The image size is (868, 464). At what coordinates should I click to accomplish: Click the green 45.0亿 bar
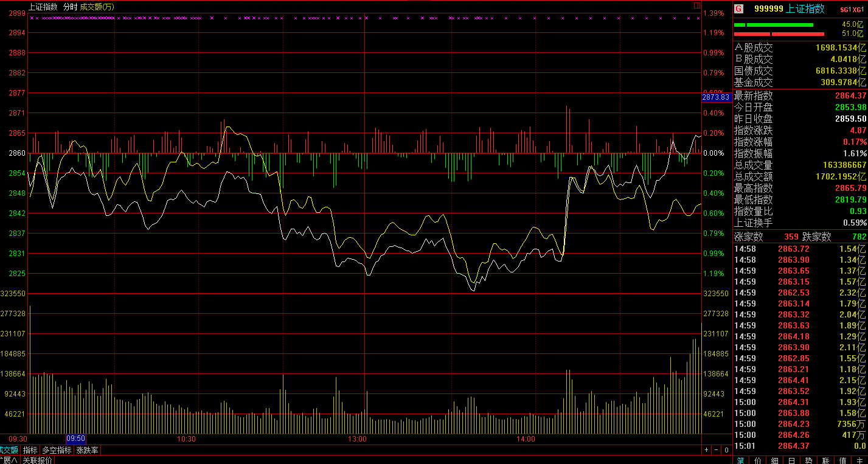[774, 25]
